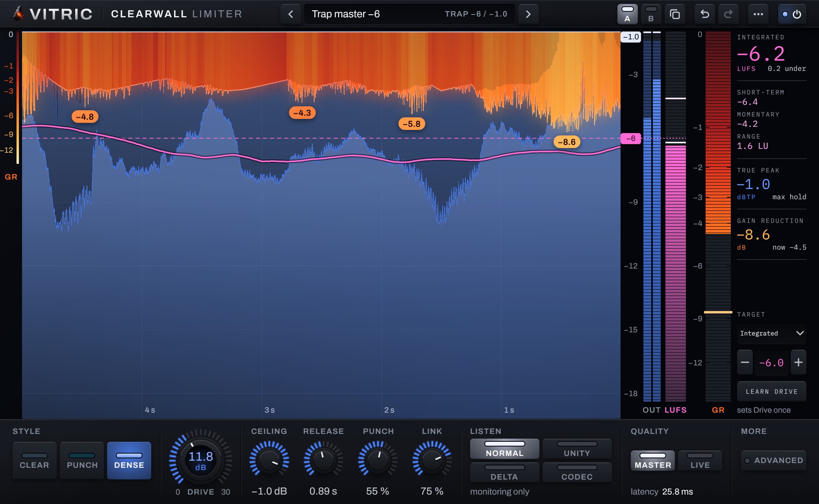Click the 0.89 s release value
Screen dimensions: 819x504
[x=323, y=491]
